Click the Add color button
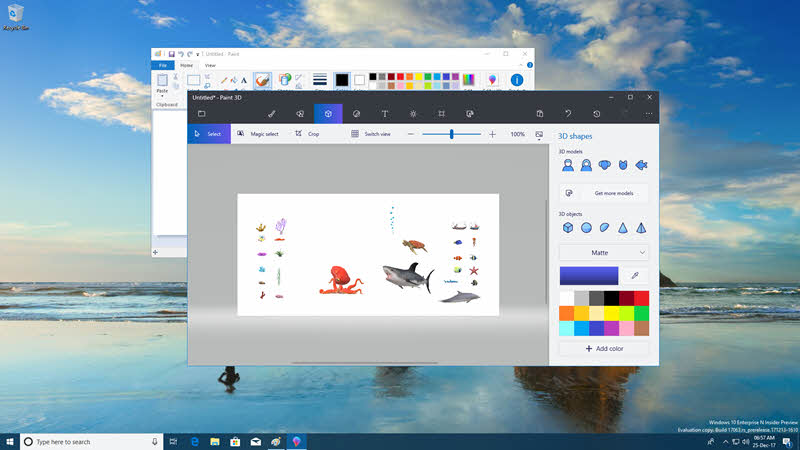This screenshot has width=800, height=450. click(604, 348)
